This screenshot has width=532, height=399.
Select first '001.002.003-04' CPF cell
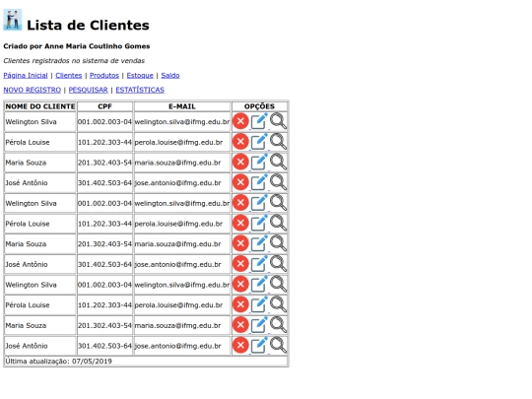click(104, 121)
